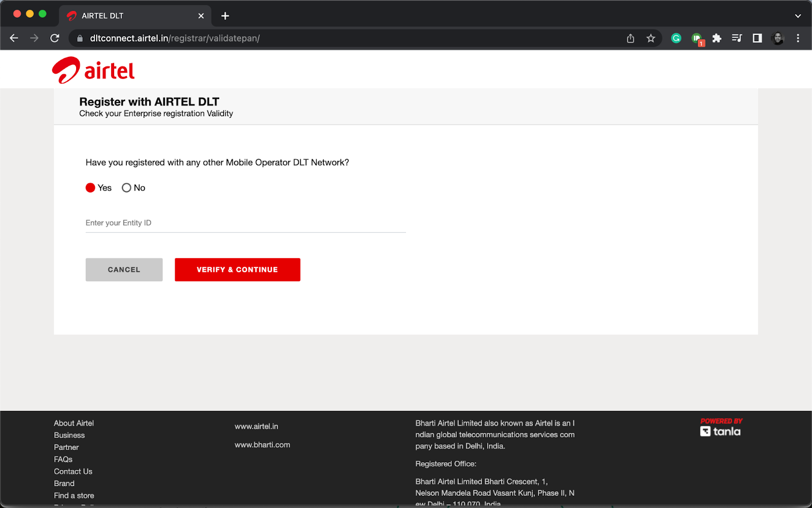Click the Airtel logo in header

point(93,70)
